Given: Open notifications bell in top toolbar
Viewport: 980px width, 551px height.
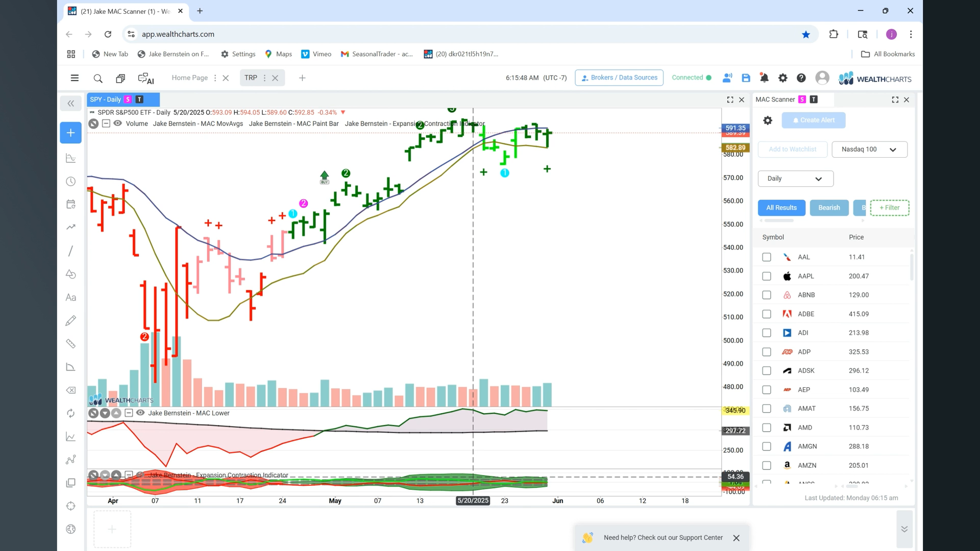Looking at the screenshot, I should coord(764,78).
